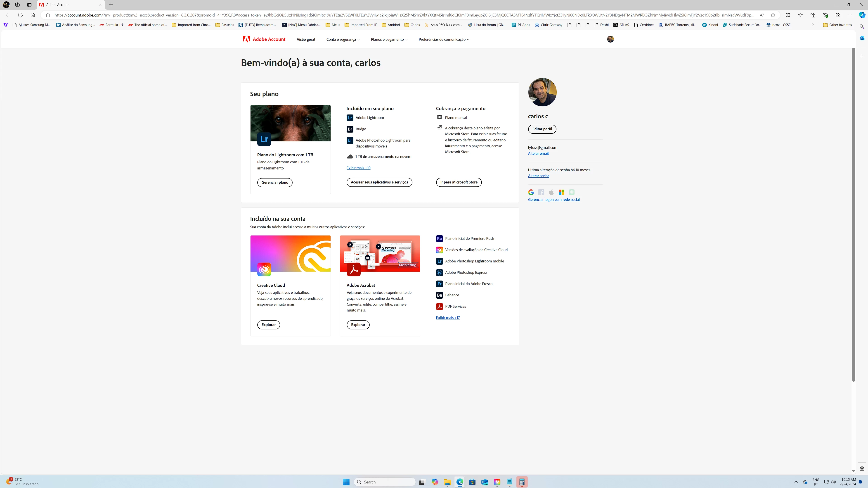The width and height of the screenshot is (868, 488).
Task: Expand Conta e segurança menu
Action: [343, 39]
